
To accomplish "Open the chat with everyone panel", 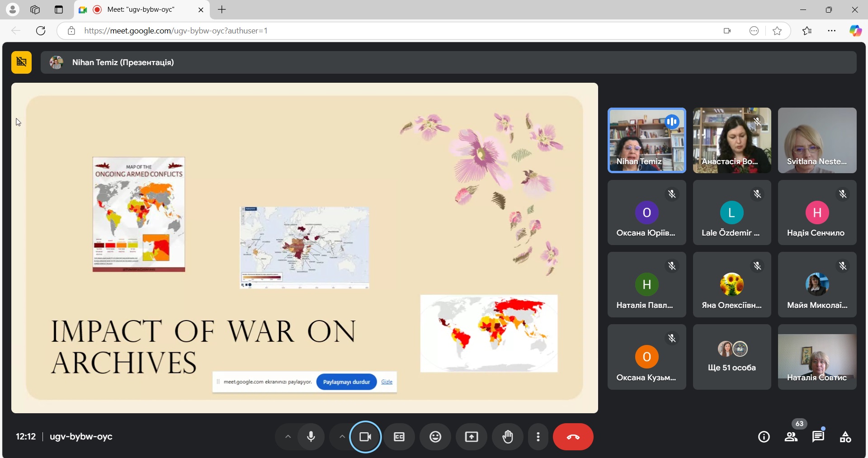I will (818, 437).
